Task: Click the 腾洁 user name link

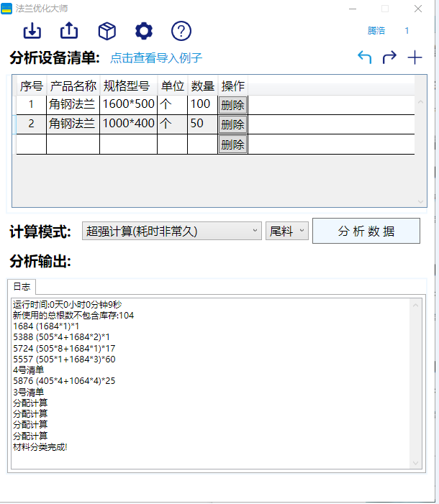Action: (x=376, y=31)
